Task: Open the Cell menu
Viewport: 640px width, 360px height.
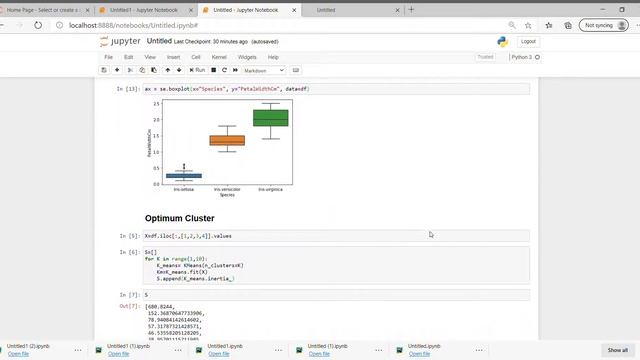Action: [x=196, y=57]
